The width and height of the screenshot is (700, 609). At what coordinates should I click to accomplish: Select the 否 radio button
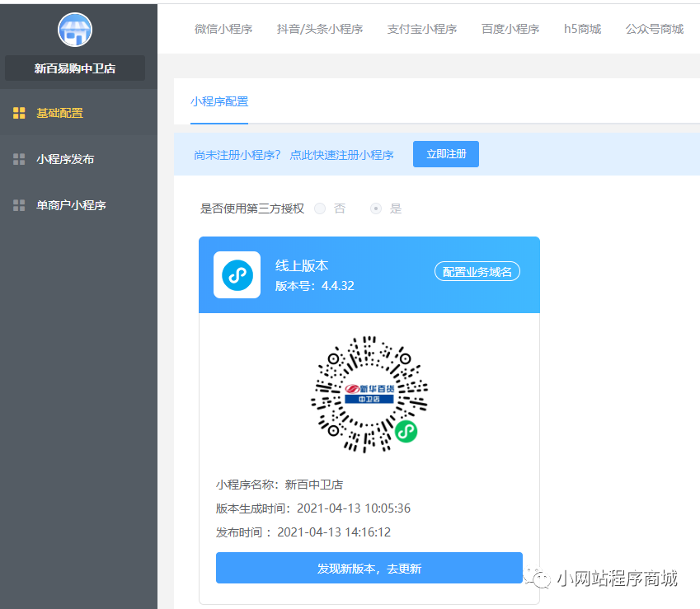[x=320, y=208]
